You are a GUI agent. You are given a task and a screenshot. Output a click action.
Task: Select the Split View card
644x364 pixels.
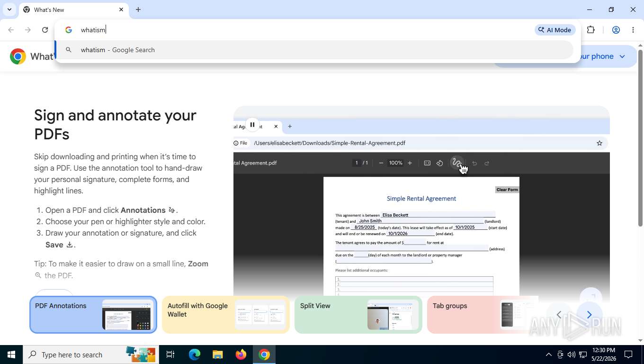click(x=358, y=315)
